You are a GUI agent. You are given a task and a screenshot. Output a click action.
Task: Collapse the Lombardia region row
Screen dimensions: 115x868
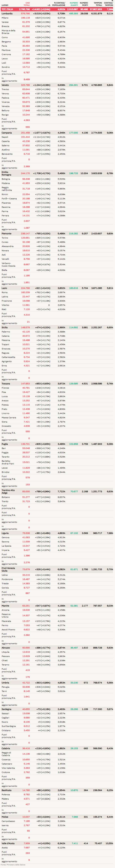[7, 13]
